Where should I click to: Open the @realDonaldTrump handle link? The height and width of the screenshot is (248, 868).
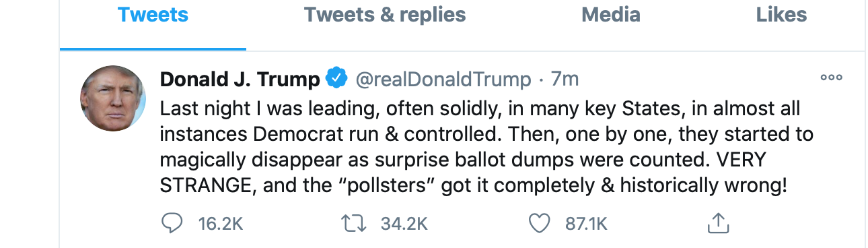point(443,80)
